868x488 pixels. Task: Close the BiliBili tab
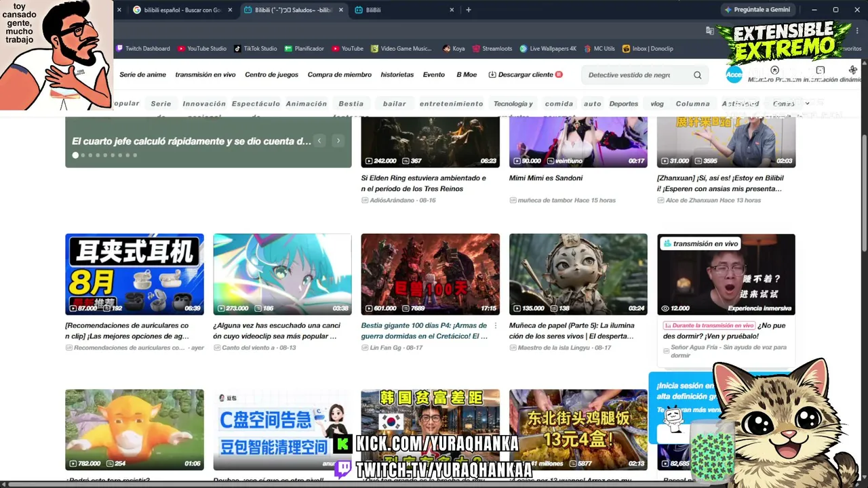pyautogui.click(x=452, y=10)
